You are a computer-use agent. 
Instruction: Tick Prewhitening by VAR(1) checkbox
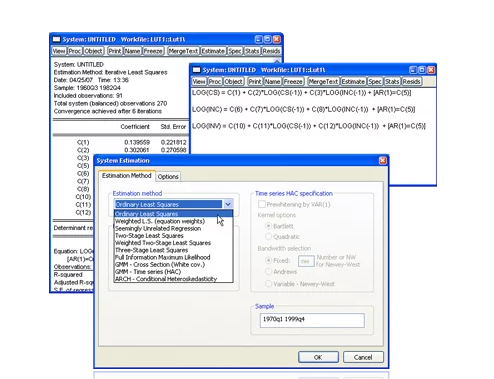pyautogui.click(x=262, y=204)
